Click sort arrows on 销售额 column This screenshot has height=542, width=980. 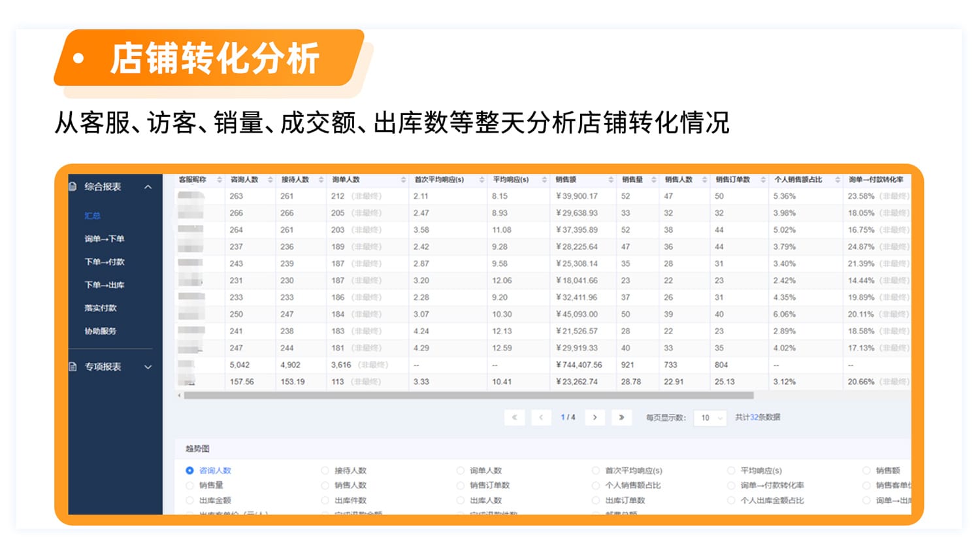[611, 180]
